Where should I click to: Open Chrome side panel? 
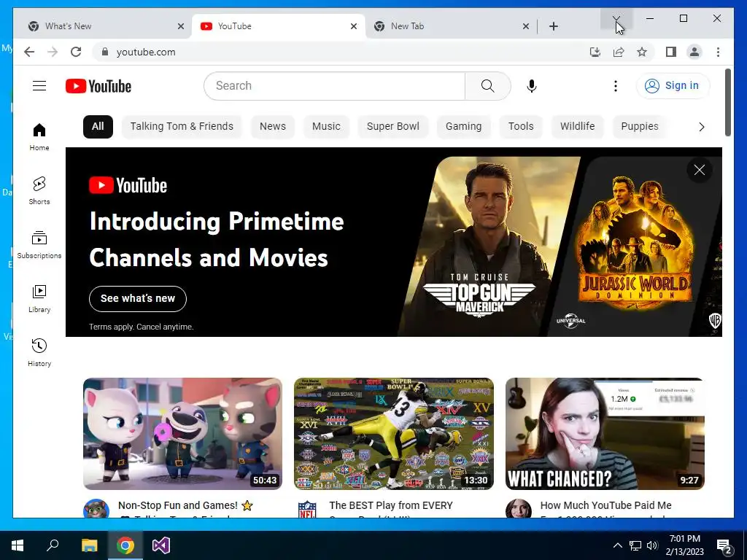coord(671,52)
